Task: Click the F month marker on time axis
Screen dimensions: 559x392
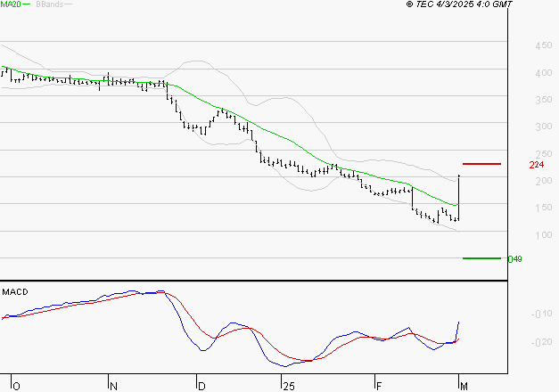Action: pyautogui.click(x=379, y=387)
